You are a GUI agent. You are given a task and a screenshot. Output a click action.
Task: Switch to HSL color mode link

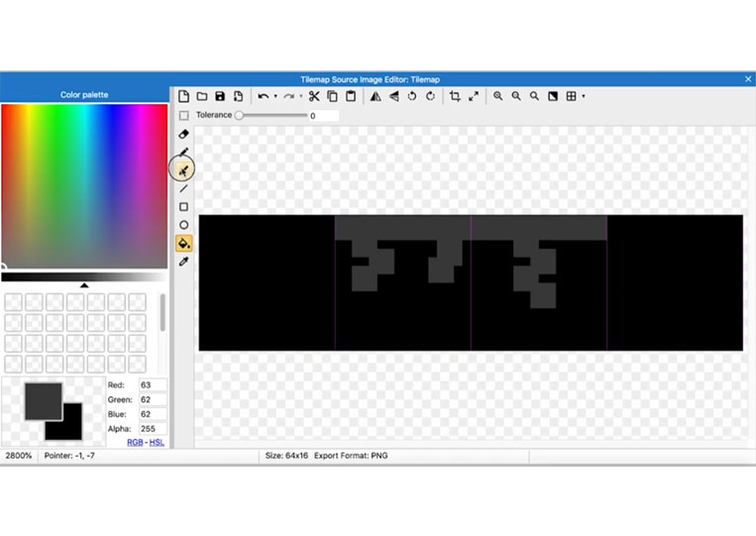tap(157, 443)
